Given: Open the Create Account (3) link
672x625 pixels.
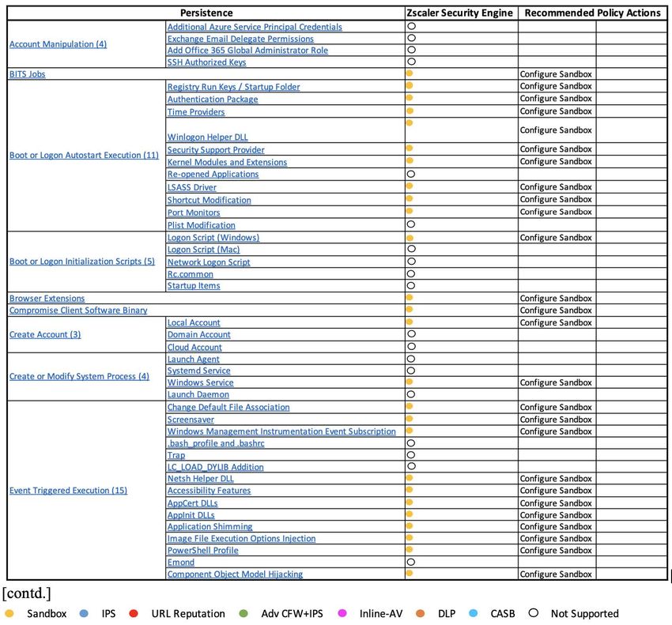Looking at the screenshot, I should (45, 334).
